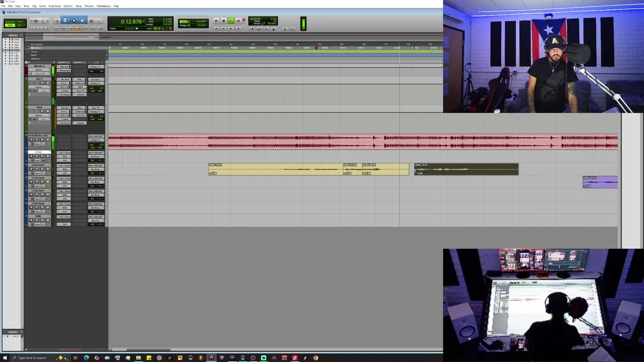
Task: Open Aux 1 input Aux Buss selector
Action: (x=96, y=79)
